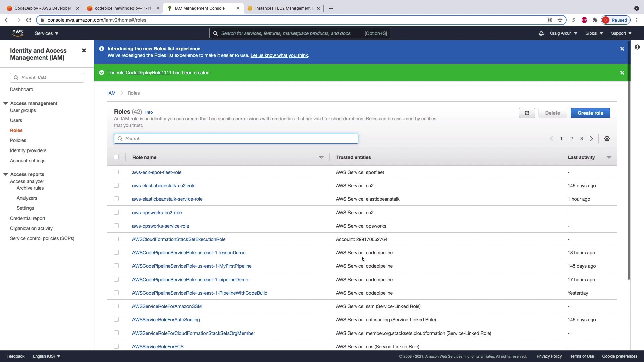Viewport: 644px width, 362px height.
Task: Toggle the select-all roles header checkbox
Action: [116, 157]
